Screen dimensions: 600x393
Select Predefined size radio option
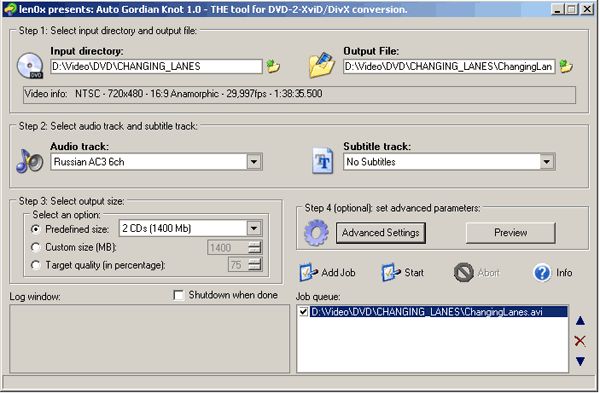36,229
